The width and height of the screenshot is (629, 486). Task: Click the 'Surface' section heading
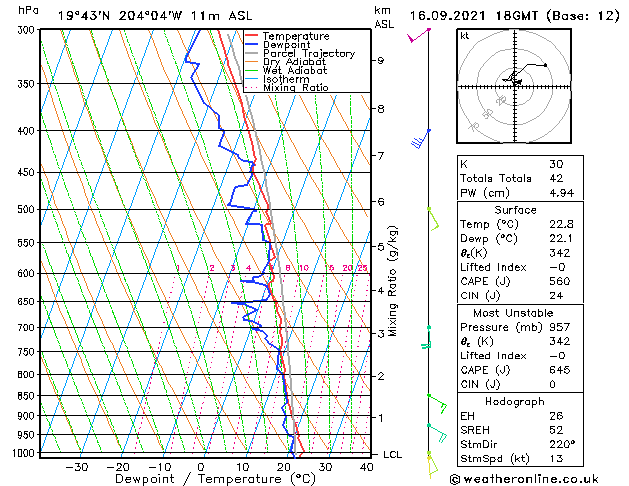tap(515, 210)
